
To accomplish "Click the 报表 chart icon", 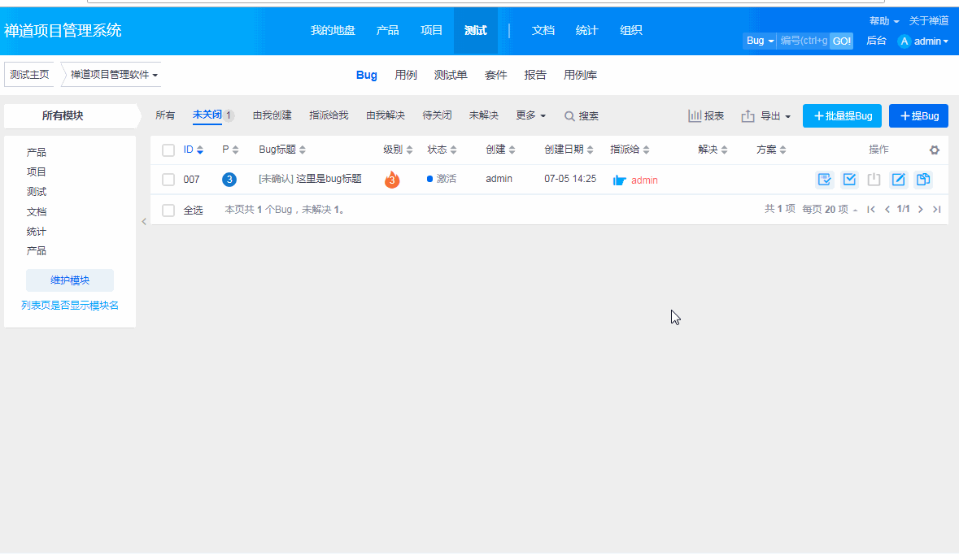I will 695,116.
